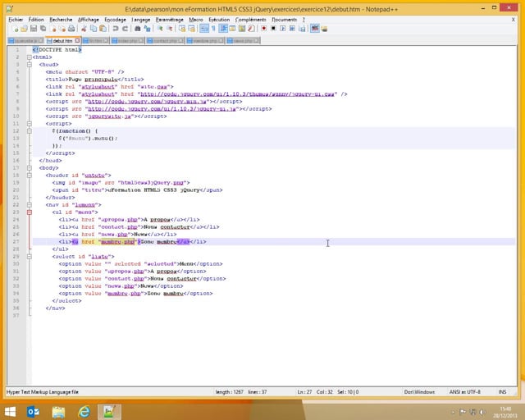The image size is (525, 420).
Task: Close document with menu bar X button
Action: 513,20
